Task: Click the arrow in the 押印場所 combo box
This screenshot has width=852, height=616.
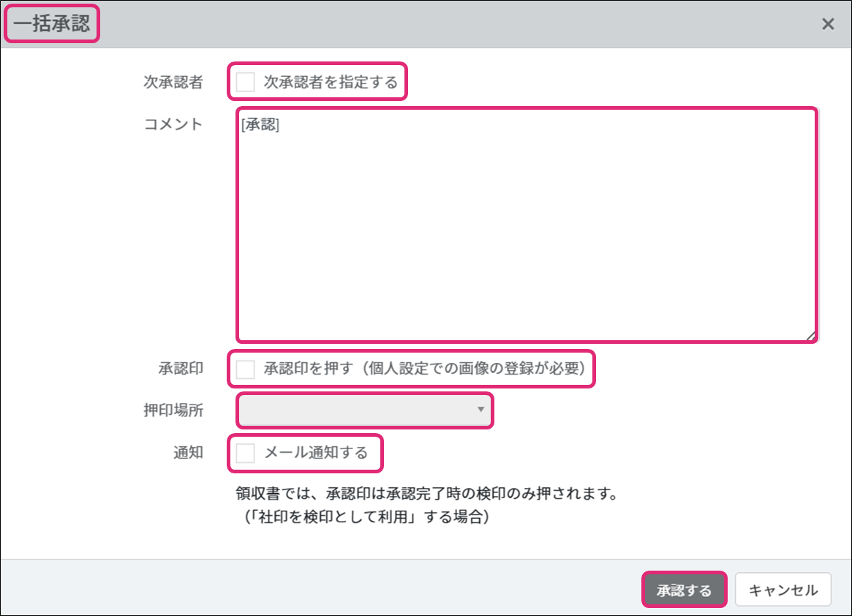Action: click(x=480, y=410)
